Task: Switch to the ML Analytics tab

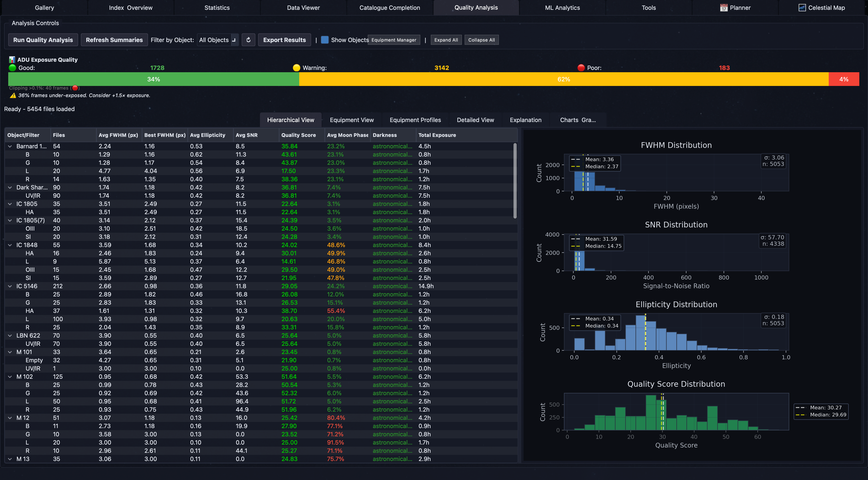Action: [562, 8]
